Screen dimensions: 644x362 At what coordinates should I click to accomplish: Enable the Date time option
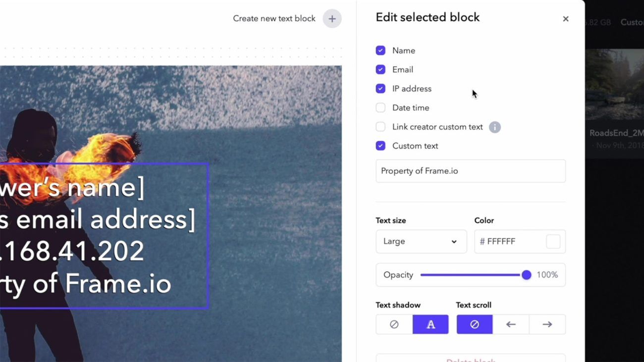coord(380,107)
